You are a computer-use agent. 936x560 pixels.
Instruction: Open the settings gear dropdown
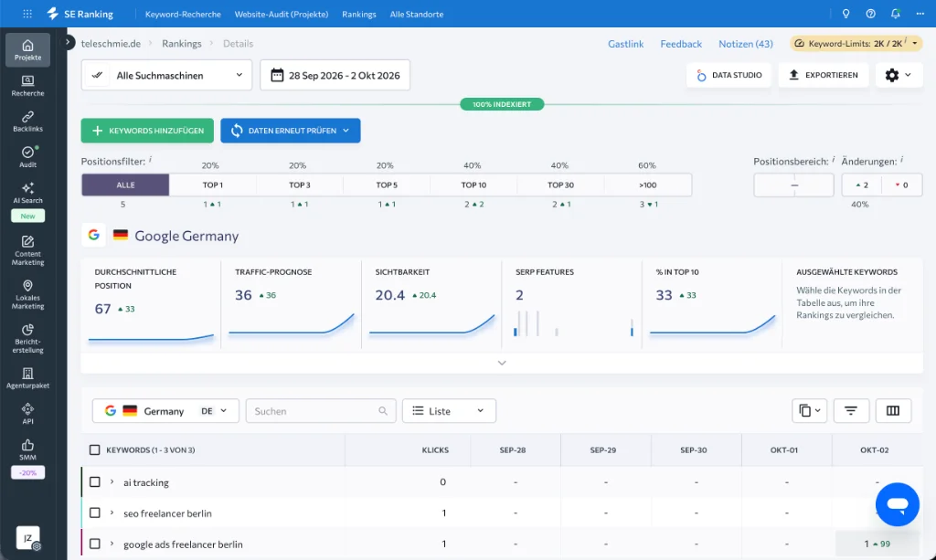pyautogui.click(x=899, y=75)
